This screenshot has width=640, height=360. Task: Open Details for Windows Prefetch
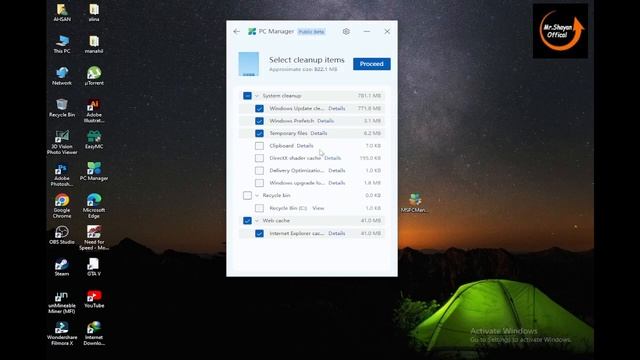(325, 121)
